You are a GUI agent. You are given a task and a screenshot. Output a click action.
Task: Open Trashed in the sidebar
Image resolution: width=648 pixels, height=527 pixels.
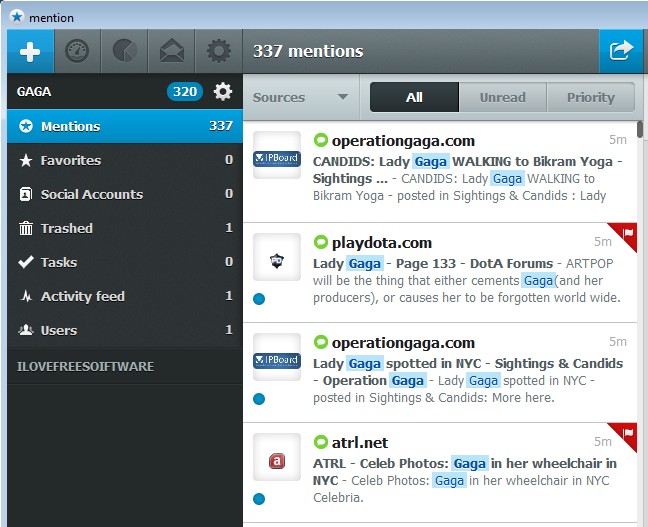(125, 228)
